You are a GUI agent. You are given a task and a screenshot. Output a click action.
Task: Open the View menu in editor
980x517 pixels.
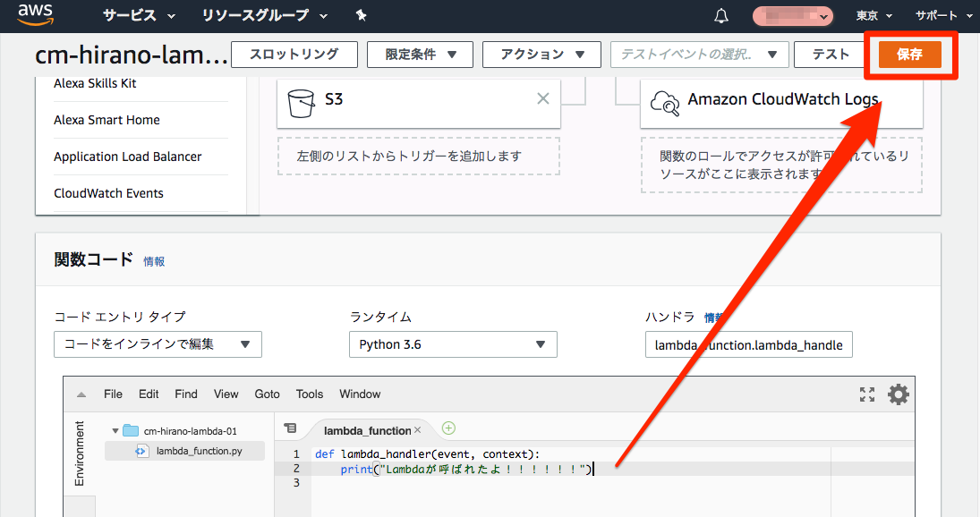coord(226,394)
